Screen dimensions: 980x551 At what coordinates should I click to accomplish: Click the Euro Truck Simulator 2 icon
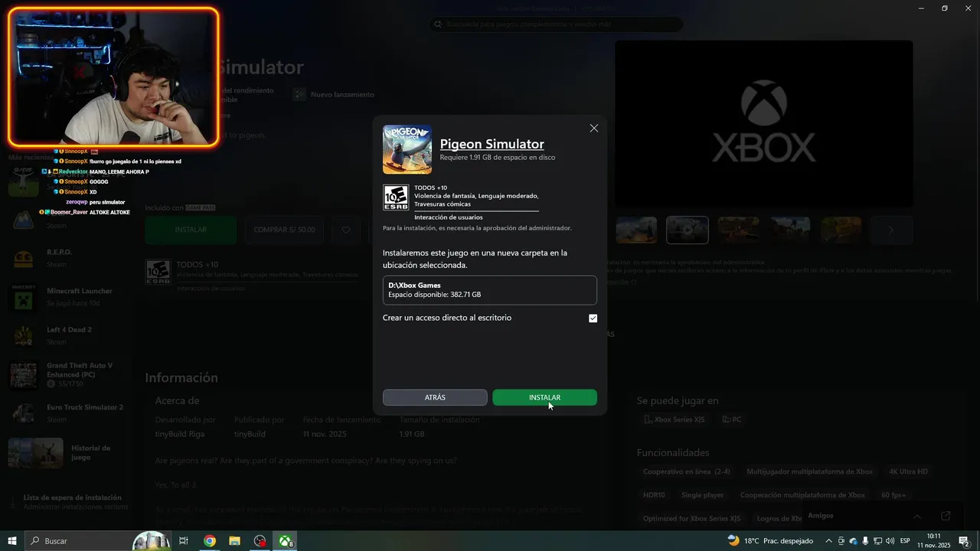click(x=23, y=414)
